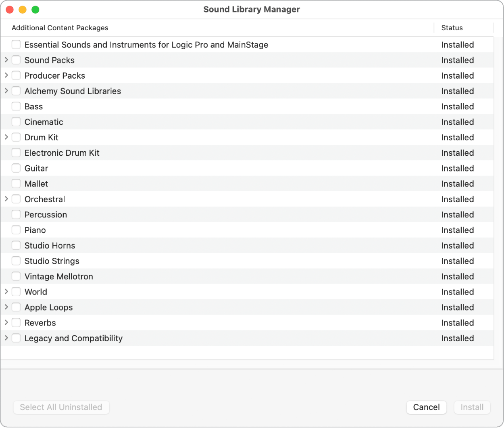The image size is (504, 428).
Task: Expand the Orchestral group arrow
Action: pos(6,199)
